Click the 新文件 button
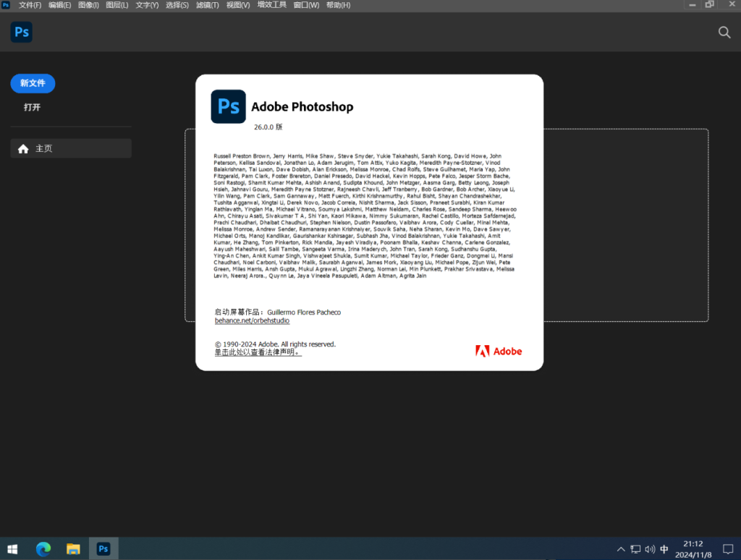The height and width of the screenshot is (560, 741). 33,83
